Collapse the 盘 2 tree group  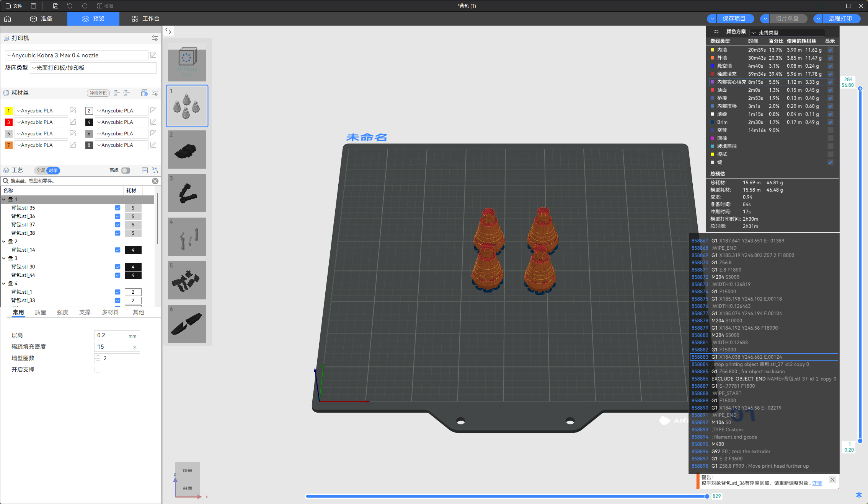coord(4,241)
